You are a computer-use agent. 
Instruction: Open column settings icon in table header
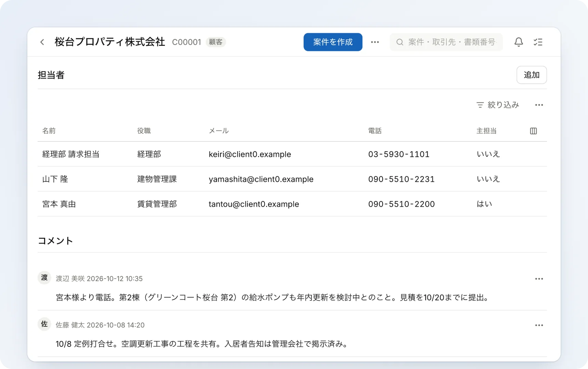click(x=533, y=131)
